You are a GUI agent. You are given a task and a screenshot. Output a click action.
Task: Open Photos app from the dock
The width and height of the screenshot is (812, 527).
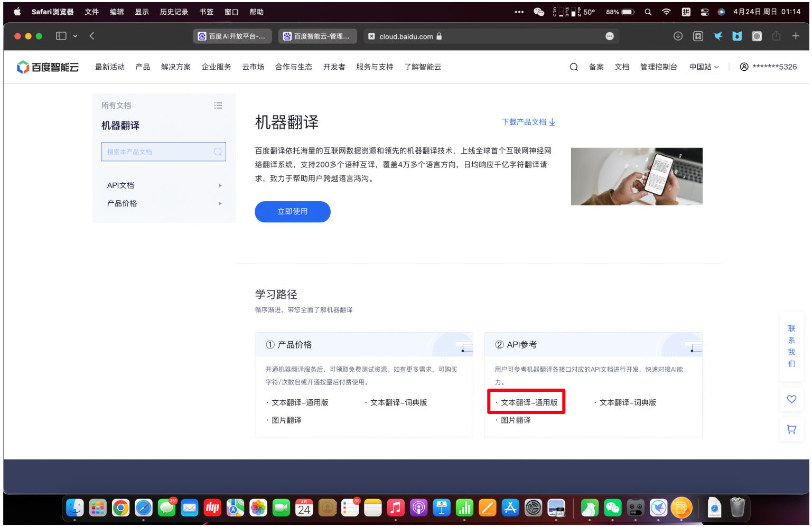pos(258,508)
